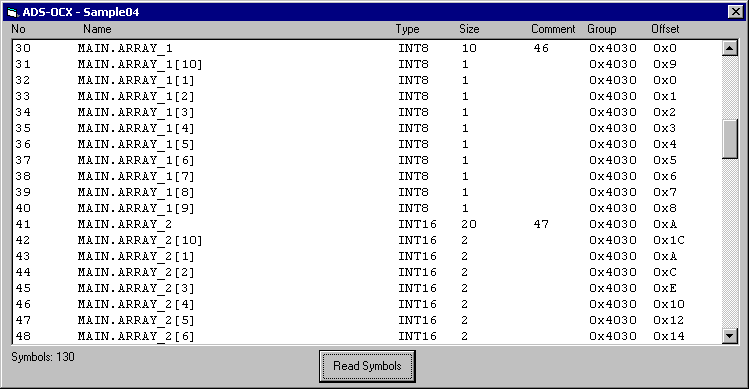Viewport: 749px width, 389px height.
Task: Select the MAIN.ARRAY_1[2] entry
Action: click(136, 96)
